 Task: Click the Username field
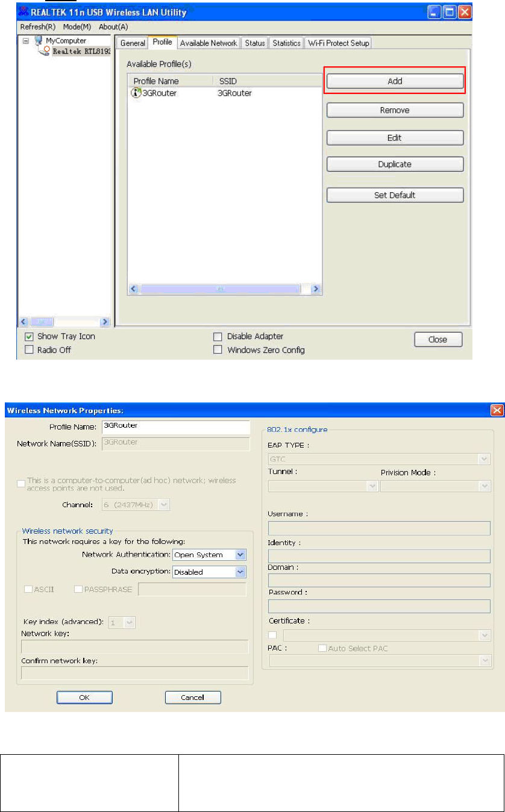tap(380, 528)
